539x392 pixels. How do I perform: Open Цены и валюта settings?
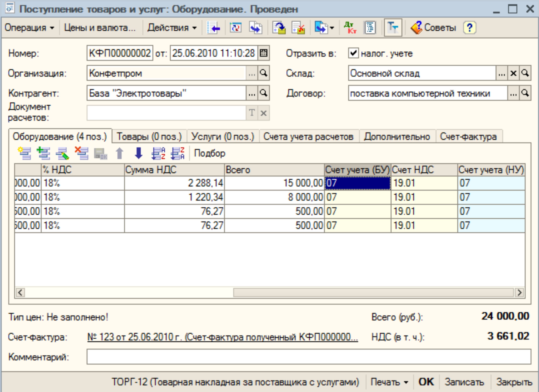click(100, 28)
